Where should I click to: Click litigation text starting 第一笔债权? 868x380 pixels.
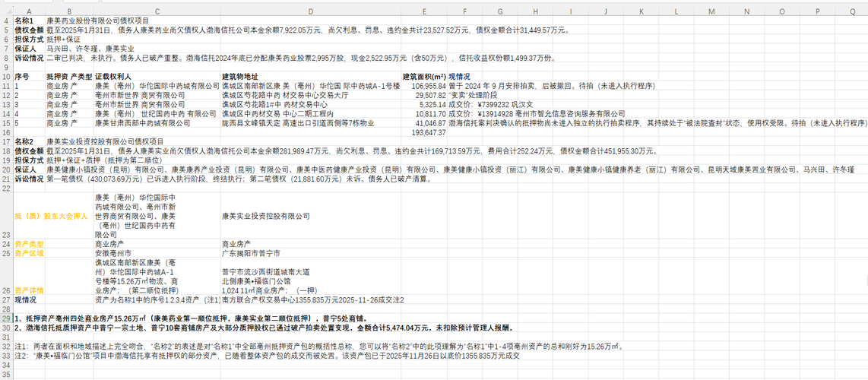(x=238, y=179)
